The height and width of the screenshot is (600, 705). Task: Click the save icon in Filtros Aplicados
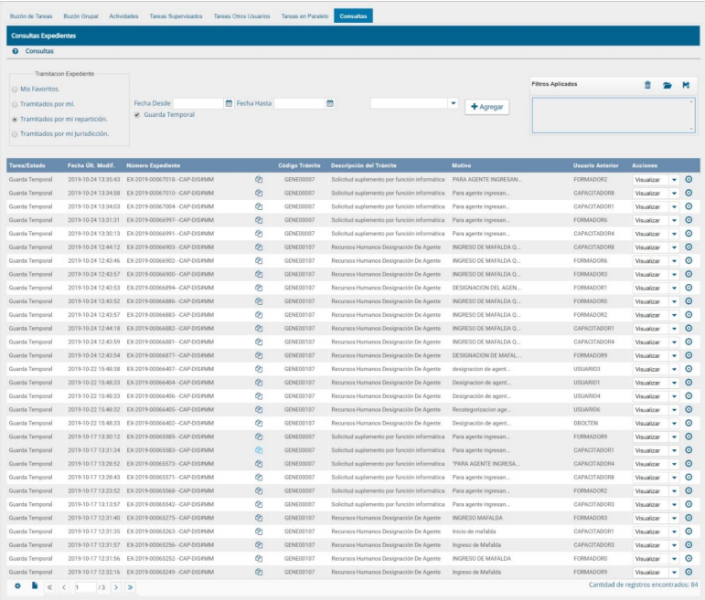[686, 85]
